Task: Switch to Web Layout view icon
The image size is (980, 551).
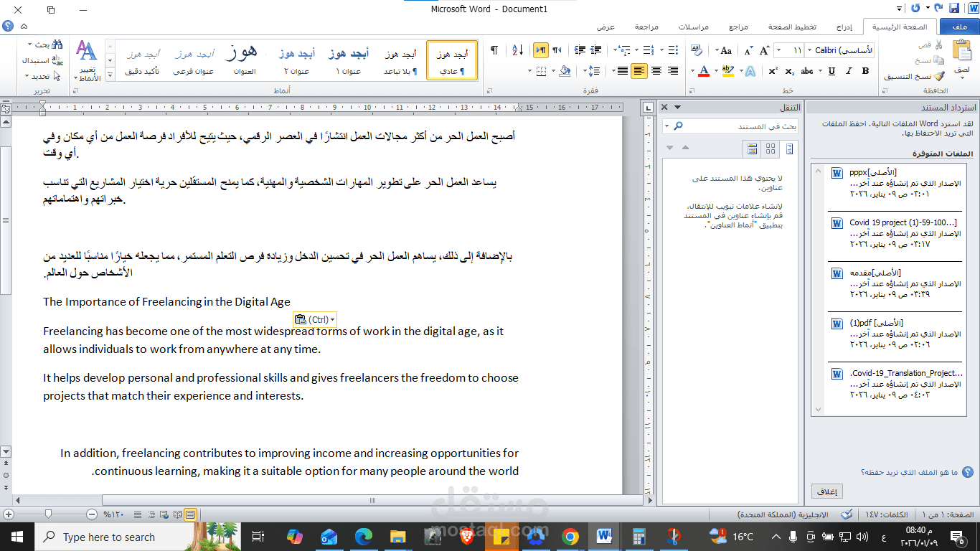Action: coord(164,514)
